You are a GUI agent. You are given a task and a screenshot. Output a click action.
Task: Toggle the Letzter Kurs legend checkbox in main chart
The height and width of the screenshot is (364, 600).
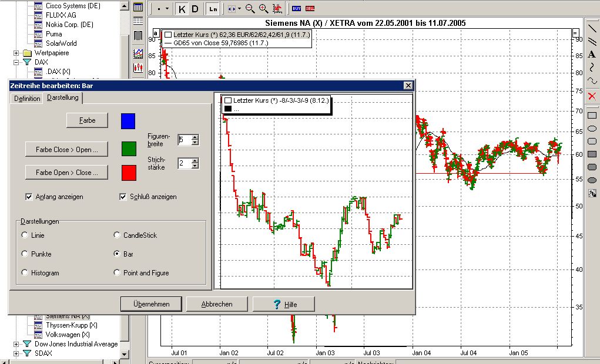(x=167, y=35)
